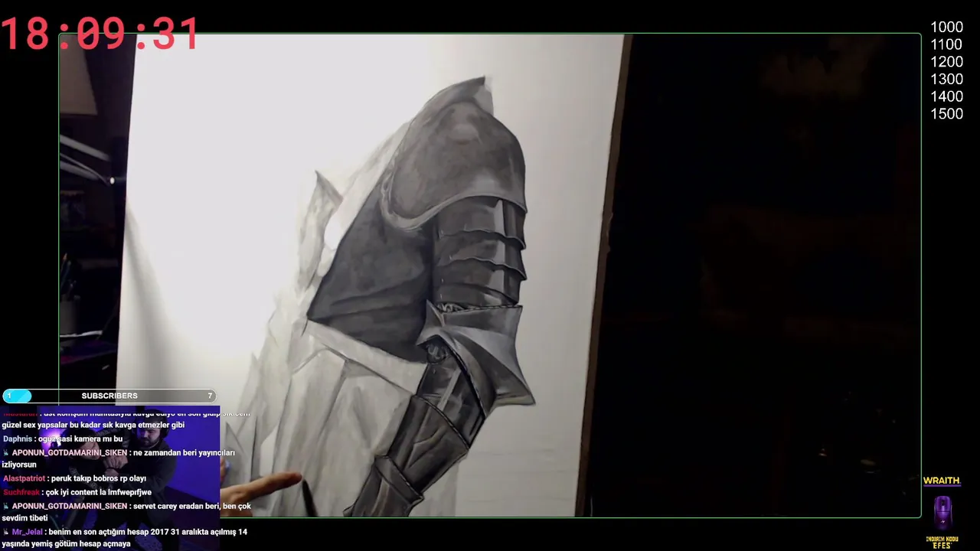Screen dimensions: 980x551
Task: Select the 1300 value in the number list
Action: (946, 79)
